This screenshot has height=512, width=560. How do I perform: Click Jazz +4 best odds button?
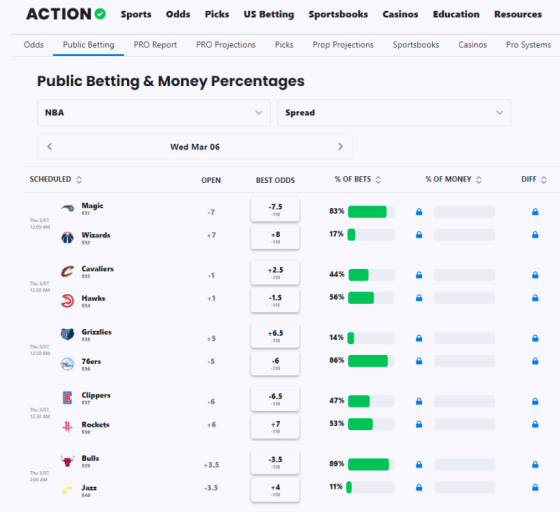(x=275, y=490)
